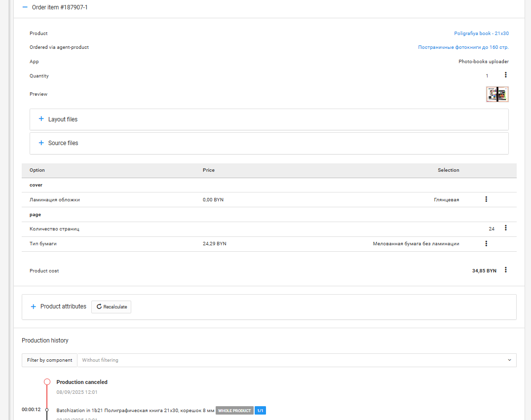
Task: Open the Filter by component dropdown
Action: (297, 360)
